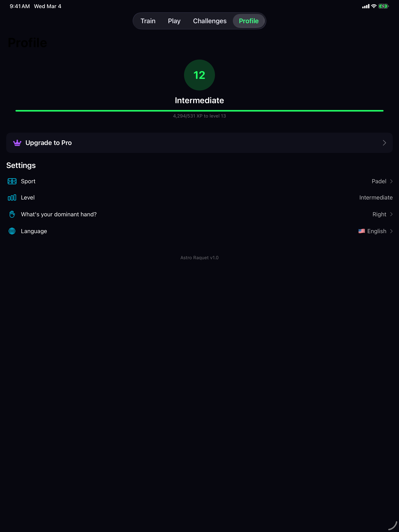
Task: Click the Wi-Fi status icon
Action: tap(373, 6)
